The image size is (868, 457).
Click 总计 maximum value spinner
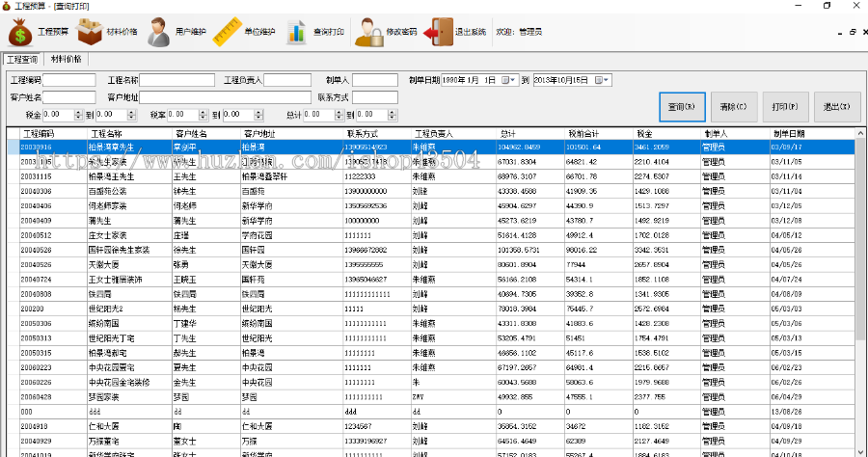[x=393, y=115]
